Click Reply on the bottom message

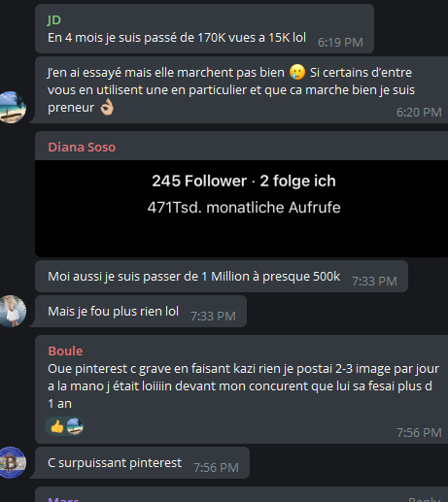coord(425,499)
